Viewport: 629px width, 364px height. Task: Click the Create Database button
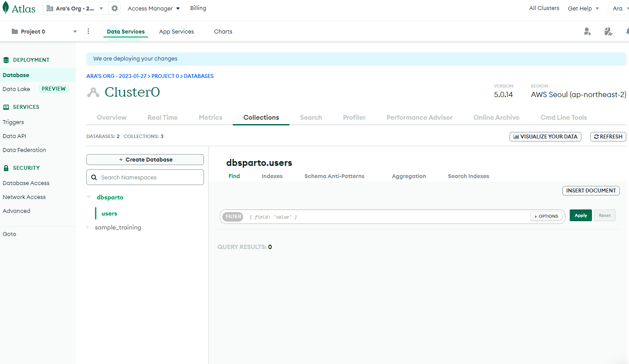pyautogui.click(x=145, y=160)
